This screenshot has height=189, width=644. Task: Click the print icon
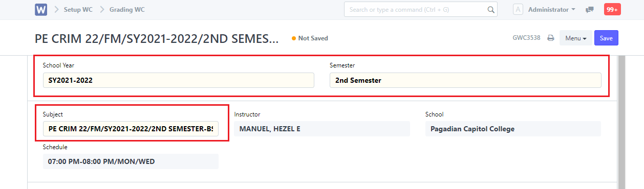pyautogui.click(x=551, y=38)
